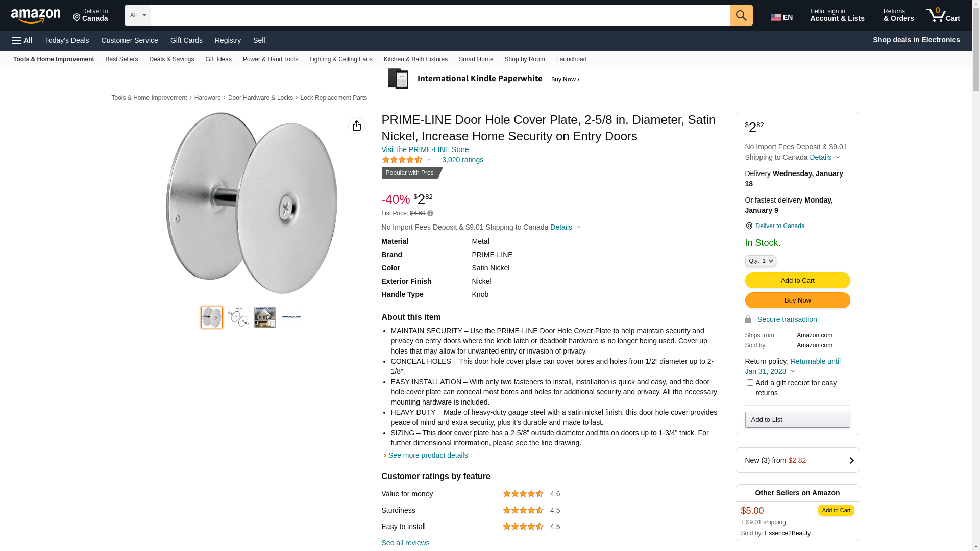
Task: Open the Best Sellers tab
Action: (121, 59)
